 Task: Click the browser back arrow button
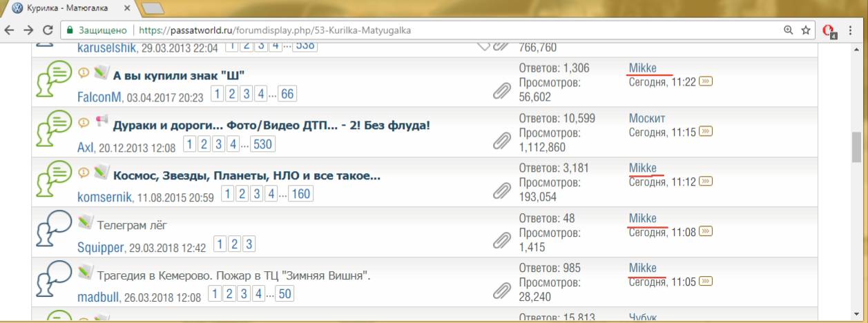(x=10, y=30)
